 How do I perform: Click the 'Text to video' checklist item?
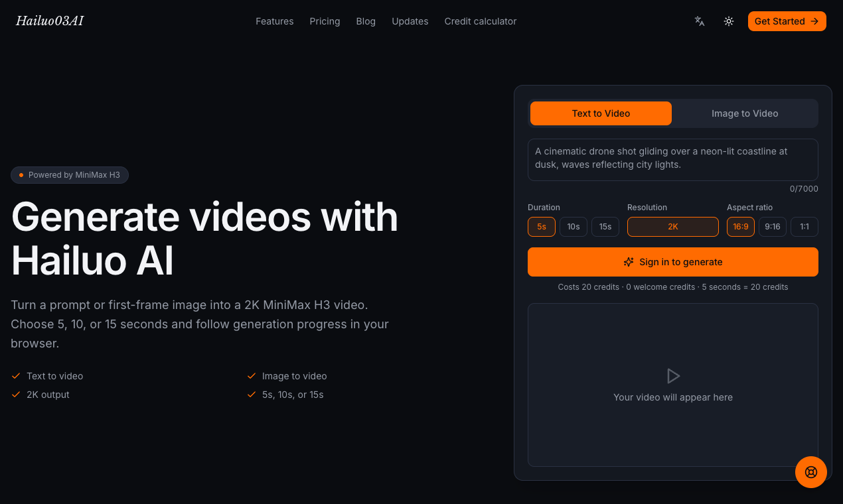click(47, 376)
